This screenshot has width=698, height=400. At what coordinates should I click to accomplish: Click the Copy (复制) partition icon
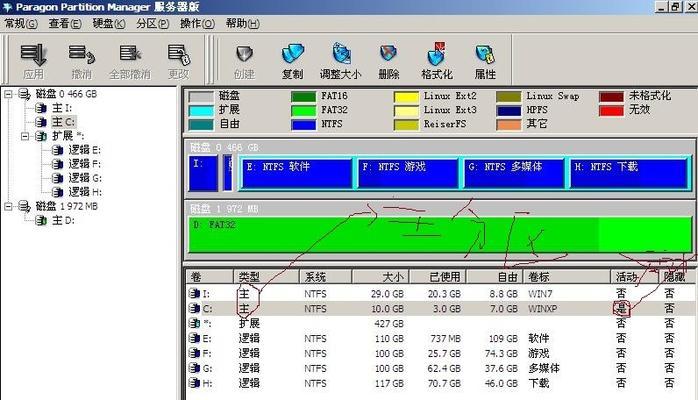292,54
